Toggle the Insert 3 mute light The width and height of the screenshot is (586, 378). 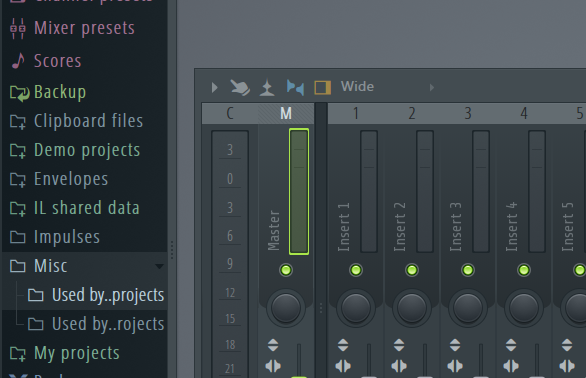[x=468, y=270]
